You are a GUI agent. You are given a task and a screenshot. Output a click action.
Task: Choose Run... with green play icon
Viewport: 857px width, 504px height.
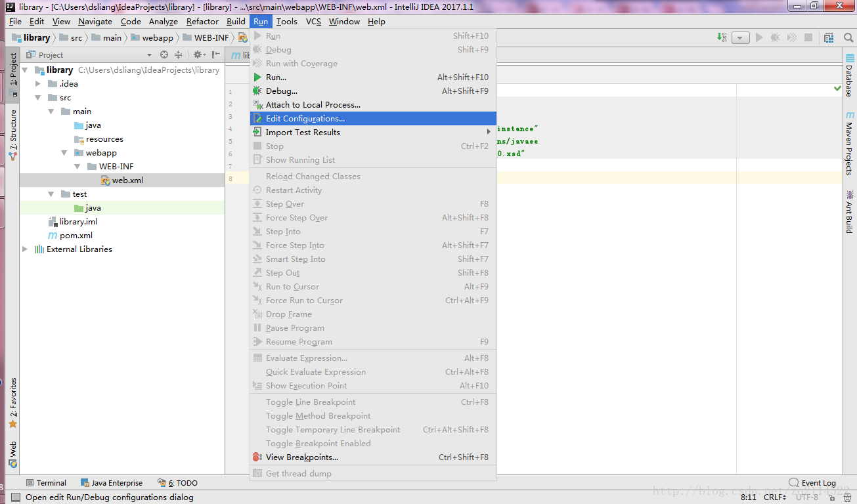click(373, 77)
